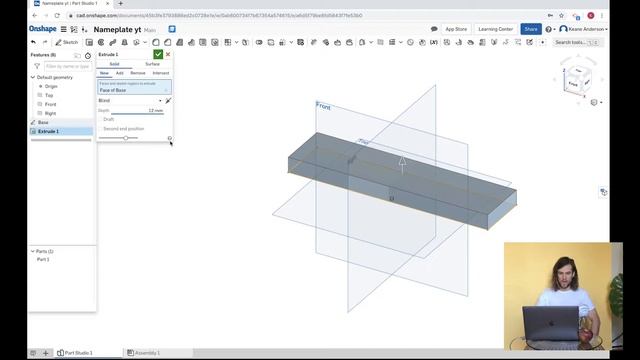Select the Thicken tool
Image resolution: width=640 pixels, height=360 pixels.
point(136,42)
